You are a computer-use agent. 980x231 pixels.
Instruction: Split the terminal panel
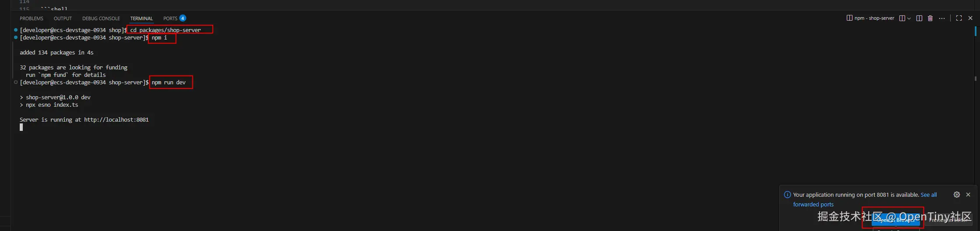pyautogui.click(x=919, y=18)
